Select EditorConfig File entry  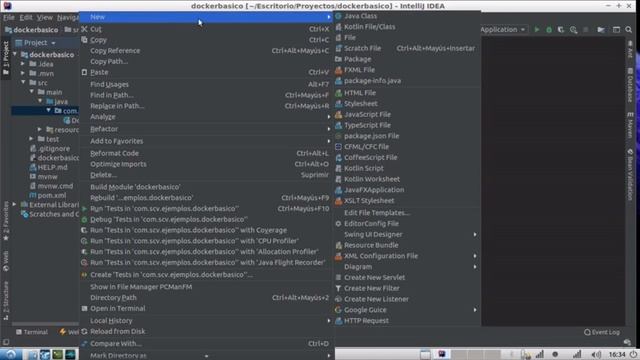[407, 223]
